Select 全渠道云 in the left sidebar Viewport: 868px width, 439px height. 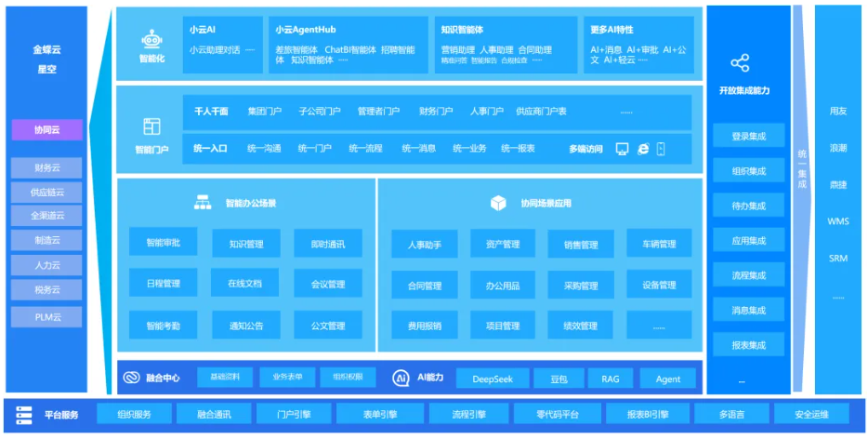click(47, 216)
